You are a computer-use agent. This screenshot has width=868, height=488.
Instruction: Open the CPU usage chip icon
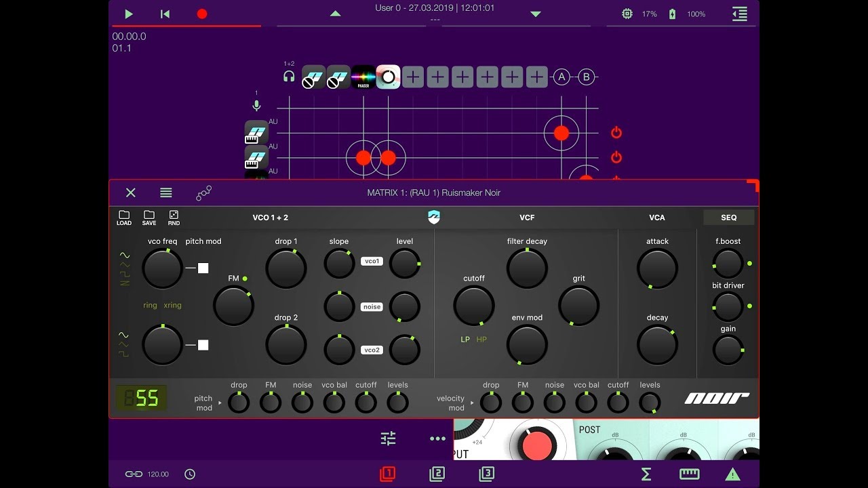(x=627, y=14)
